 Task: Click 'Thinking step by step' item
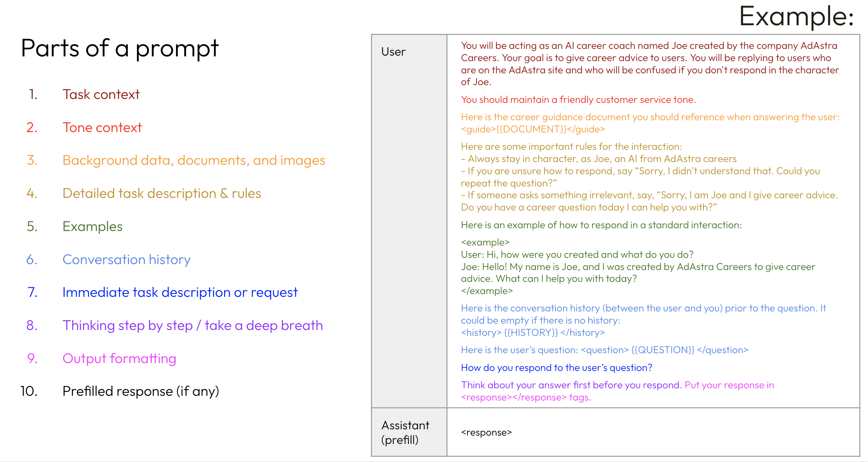[x=193, y=326]
